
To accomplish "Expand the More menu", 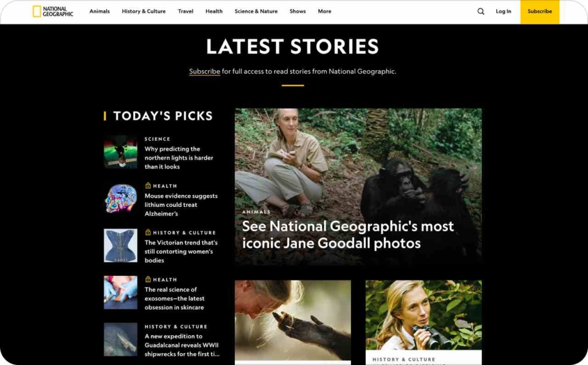I will pyautogui.click(x=325, y=11).
